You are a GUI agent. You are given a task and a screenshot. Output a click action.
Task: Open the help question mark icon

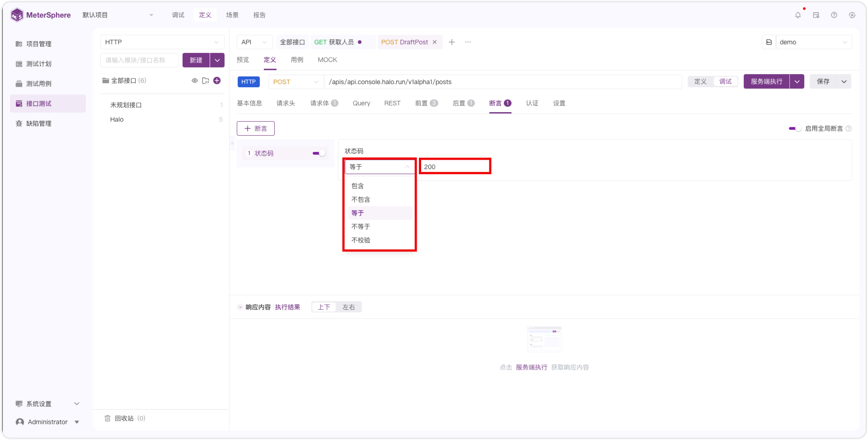click(834, 15)
